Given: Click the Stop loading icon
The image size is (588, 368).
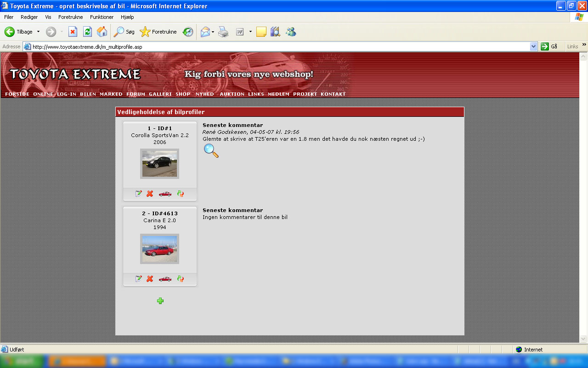Looking at the screenshot, I should (73, 32).
